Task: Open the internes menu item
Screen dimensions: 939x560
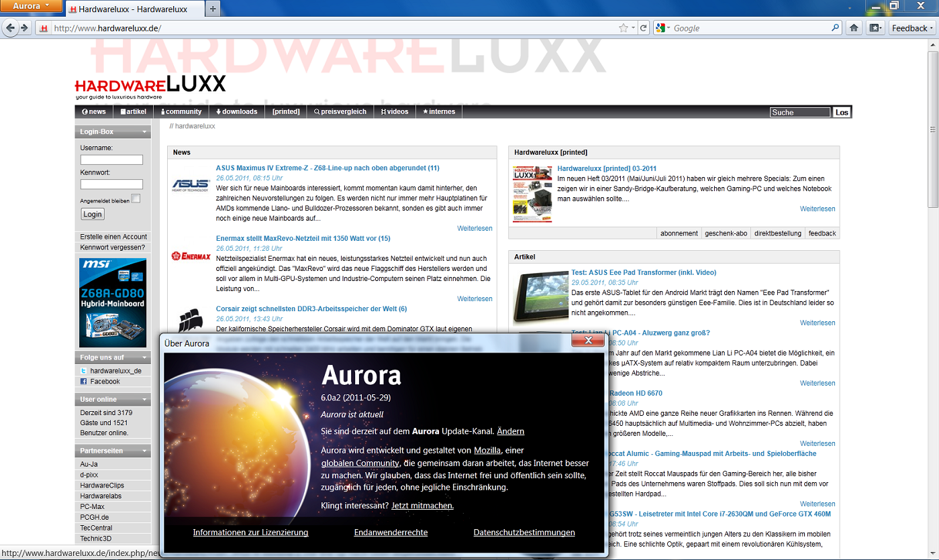Action: click(x=439, y=112)
